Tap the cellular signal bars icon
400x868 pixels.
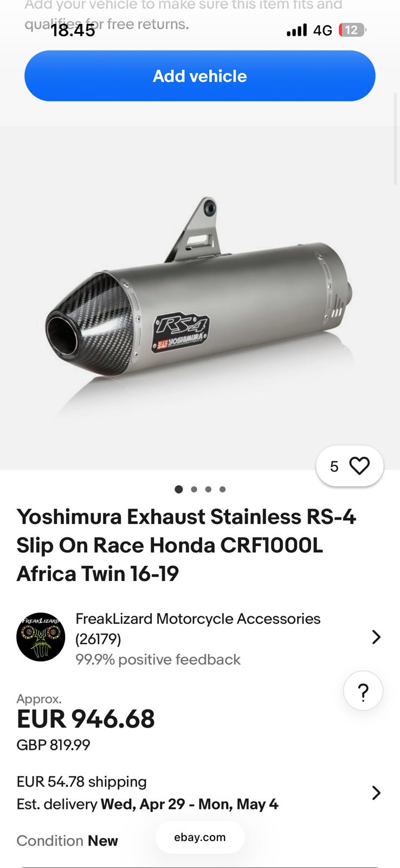point(296,30)
